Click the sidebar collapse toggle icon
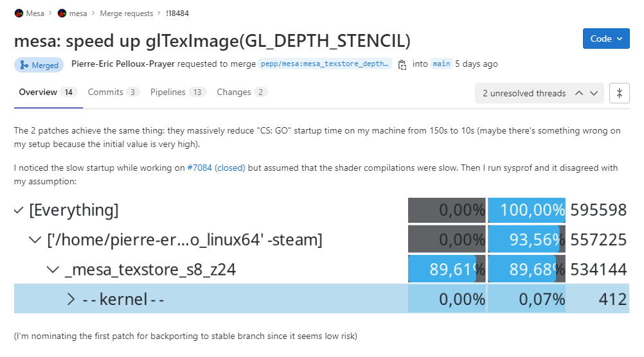 coord(620,93)
